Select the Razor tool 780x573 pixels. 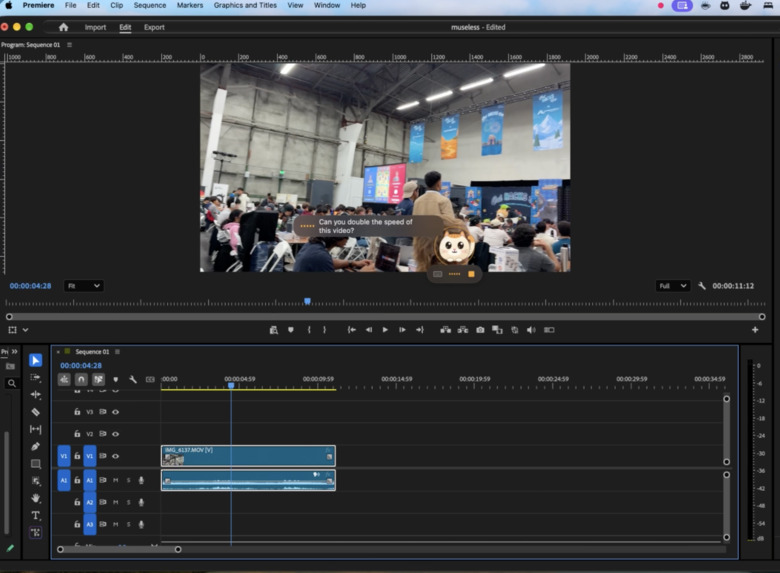[x=35, y=412]
